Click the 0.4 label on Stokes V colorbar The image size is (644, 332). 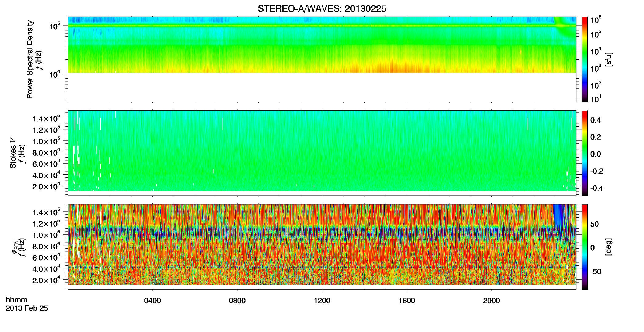coord(595,120)
